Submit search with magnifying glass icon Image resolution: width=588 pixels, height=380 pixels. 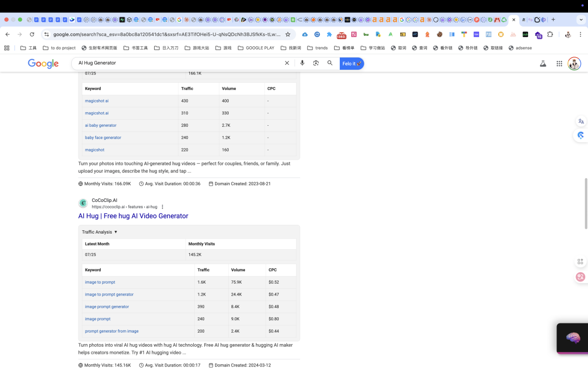point(329,63)
